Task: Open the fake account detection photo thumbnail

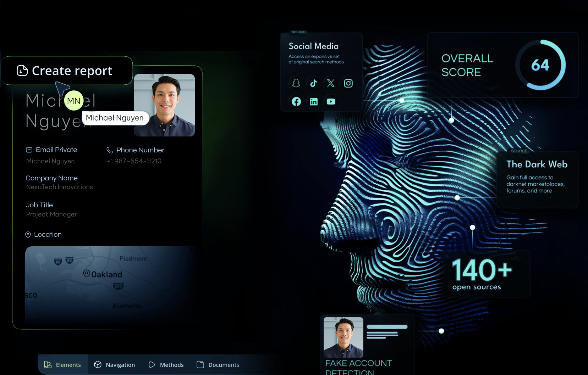Action: click(343, 337)
